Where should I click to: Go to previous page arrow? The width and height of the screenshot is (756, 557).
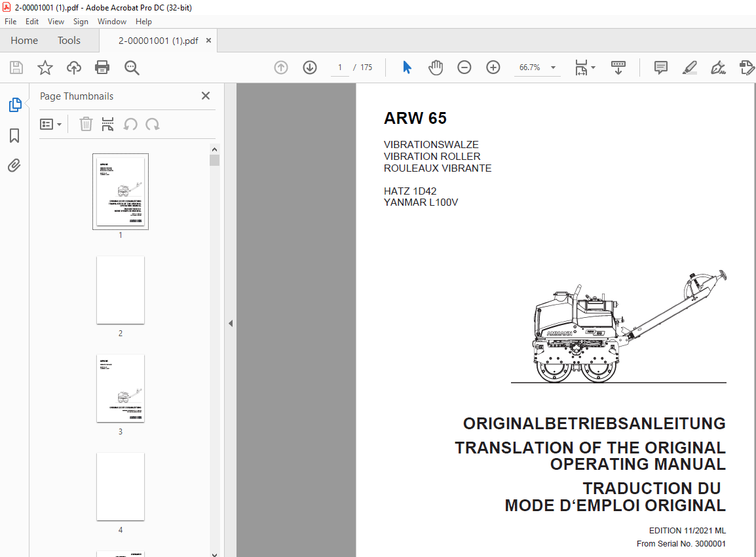[x=281, y=67]
